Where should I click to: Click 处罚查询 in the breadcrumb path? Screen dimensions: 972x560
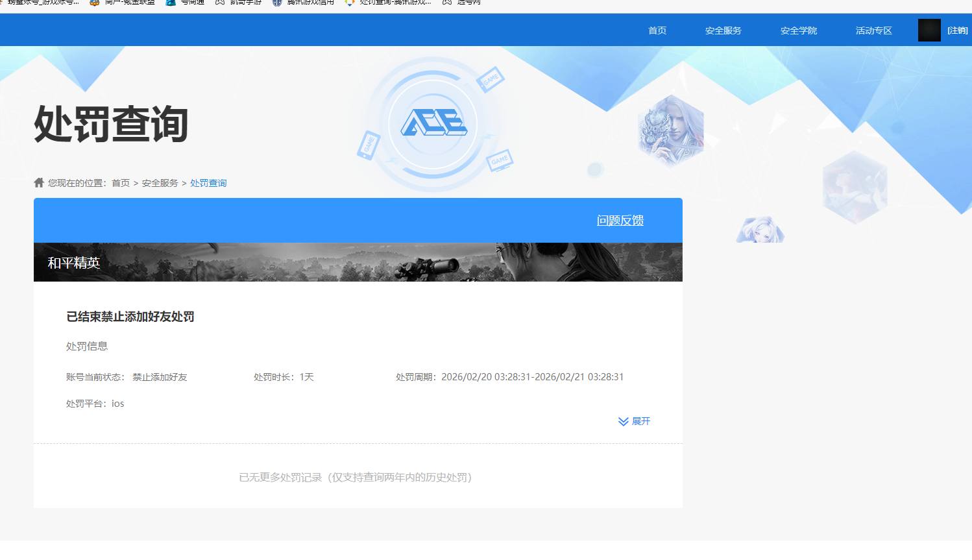point(208,182)
